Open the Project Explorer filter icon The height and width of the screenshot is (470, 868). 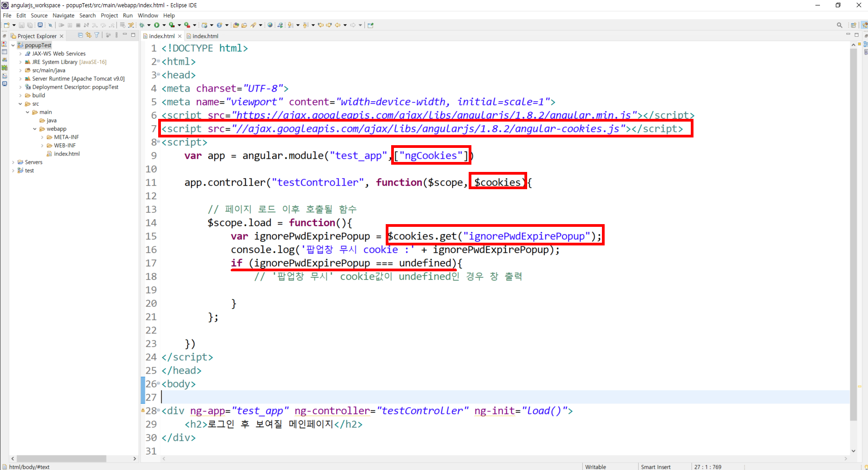tap(97, 35)
